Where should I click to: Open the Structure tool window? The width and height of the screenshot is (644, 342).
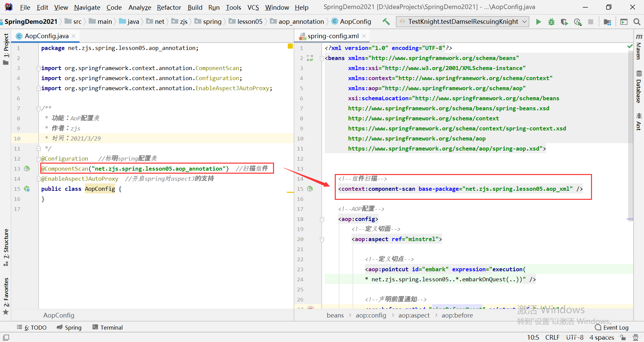point(6,247)
